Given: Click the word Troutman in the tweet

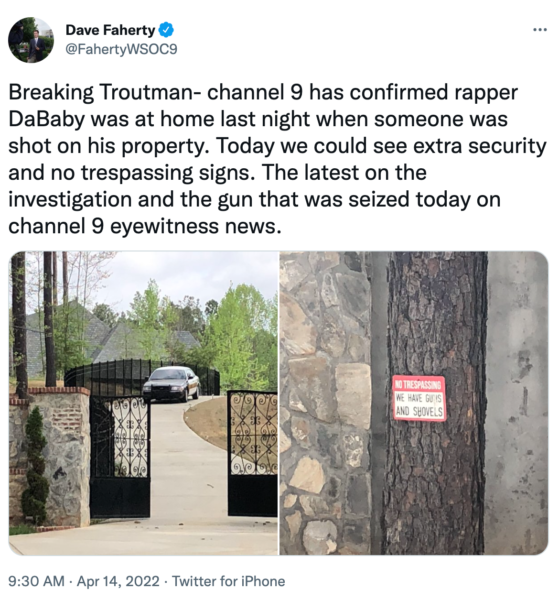Looking at the screenshot, I should pos(148,93).
